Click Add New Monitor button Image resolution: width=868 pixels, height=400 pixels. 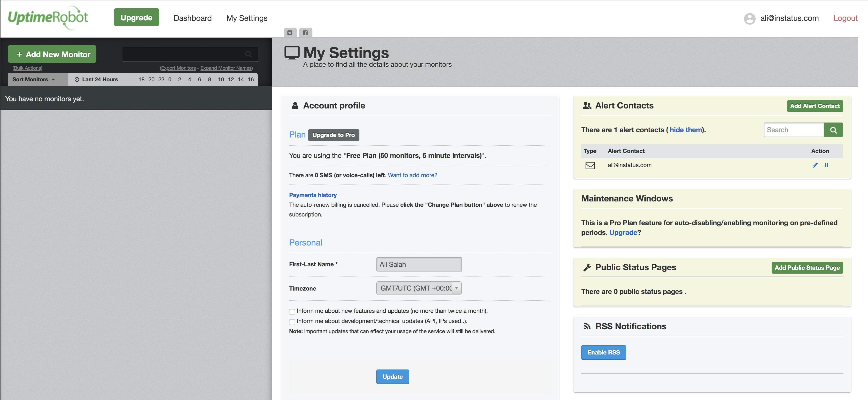(x=52, y=54)
